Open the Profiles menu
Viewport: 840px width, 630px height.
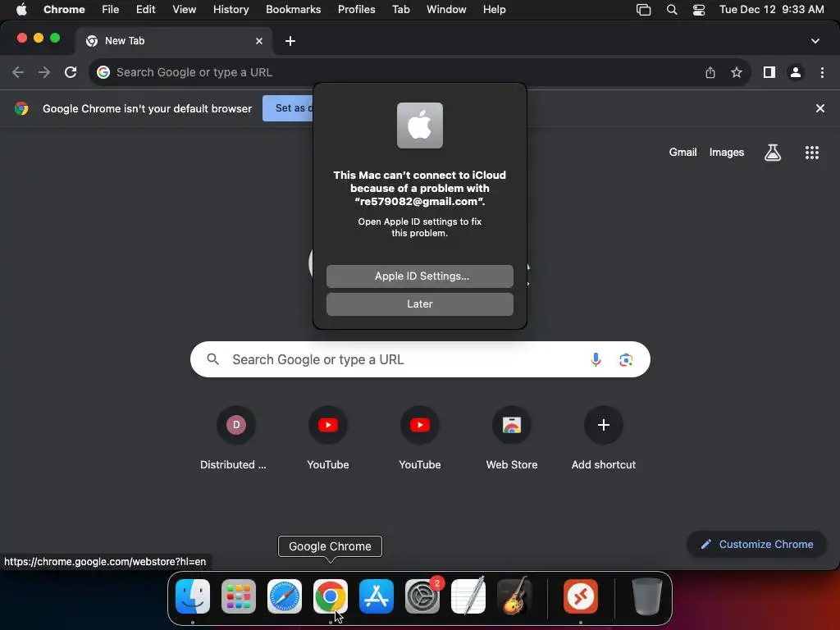[356, 10]
